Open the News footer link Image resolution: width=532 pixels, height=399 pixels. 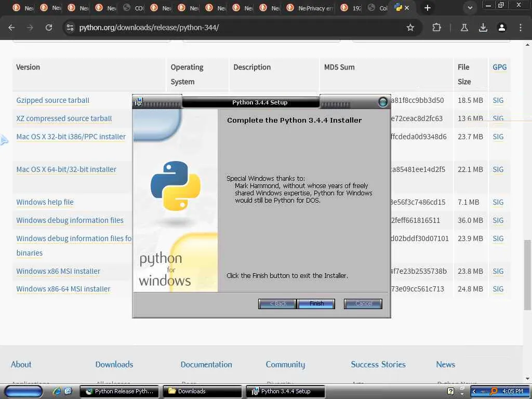coord(445,364)
